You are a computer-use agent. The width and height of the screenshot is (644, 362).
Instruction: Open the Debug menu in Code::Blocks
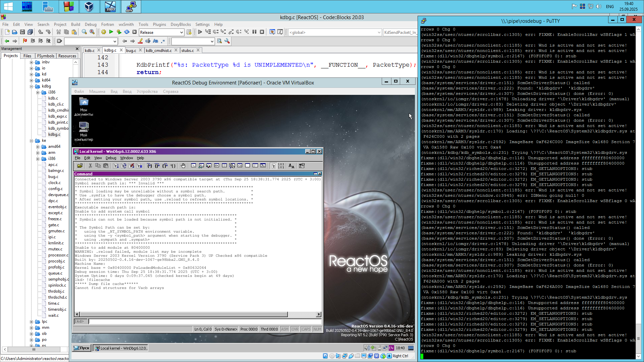[x=90, y=24]
